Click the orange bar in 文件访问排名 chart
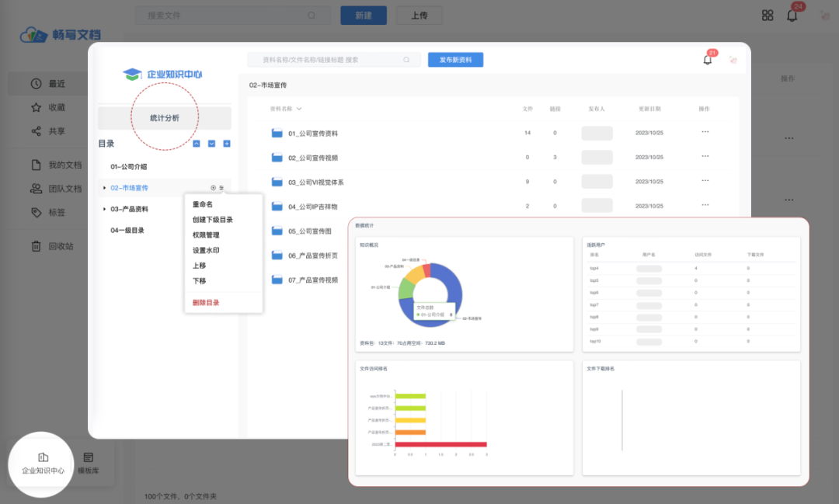Screen dimensions: 839x504 pos(410,433)
